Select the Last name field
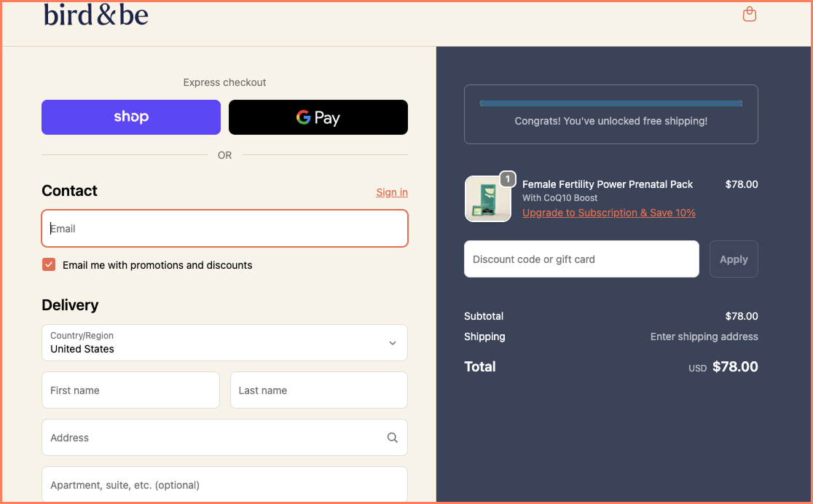Screen dimensions: 813x504 click(x=318, y=390)
